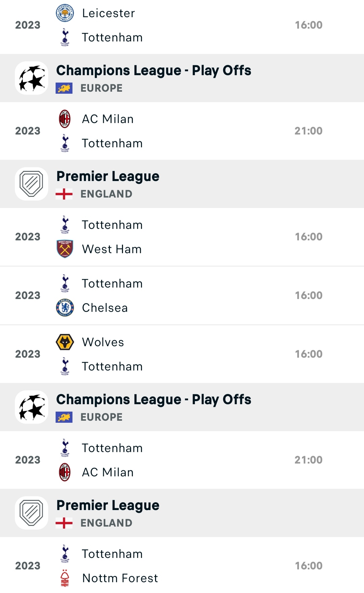
Task: Tap the West Ham United crest
Action: click(x=65, y=249)
